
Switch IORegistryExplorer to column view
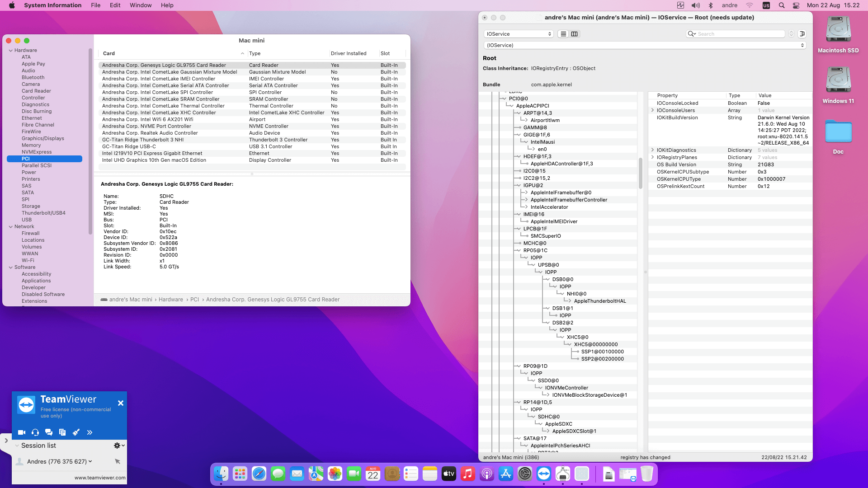[575, 34]
